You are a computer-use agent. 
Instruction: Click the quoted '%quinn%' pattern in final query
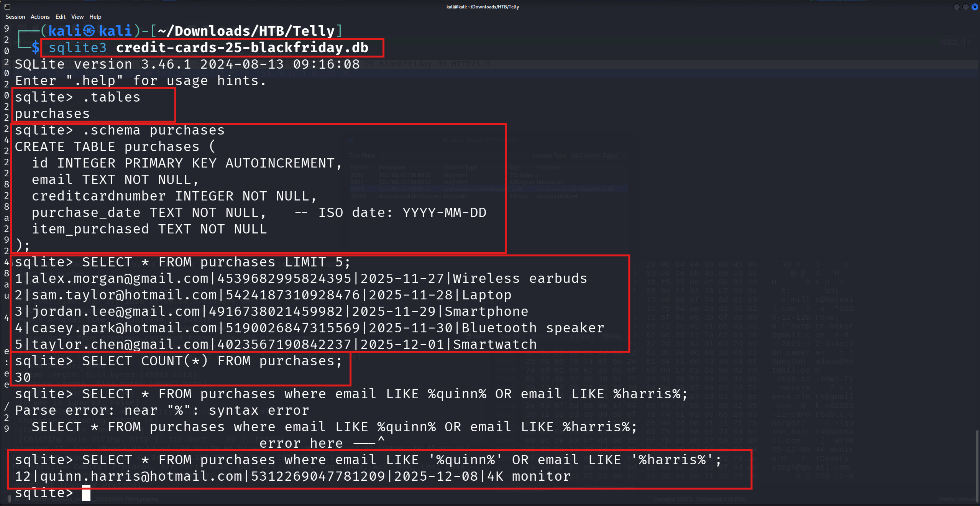pos(466,460)
